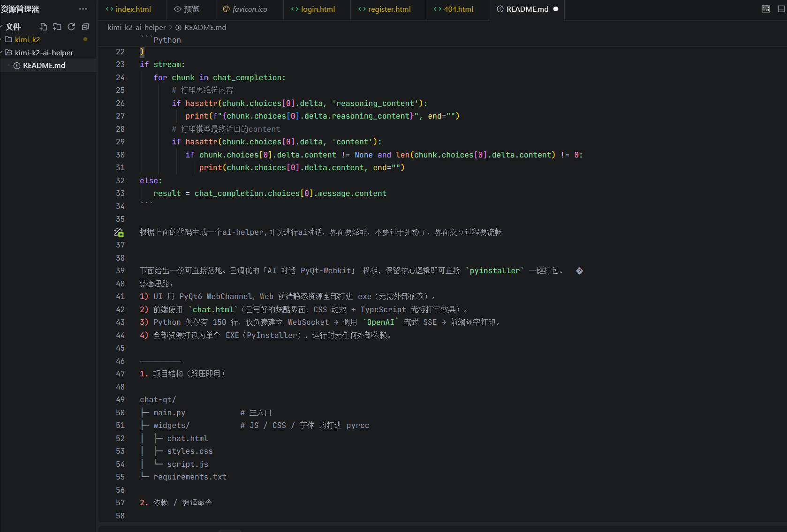The height and width of the screenshot is (532, 787).
Task: Click the sticky ```Python header line
Action: [160, 40]
